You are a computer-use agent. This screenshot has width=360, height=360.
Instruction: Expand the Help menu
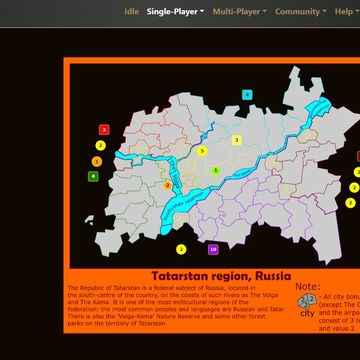pyautogui.click(x=347, y=12)
